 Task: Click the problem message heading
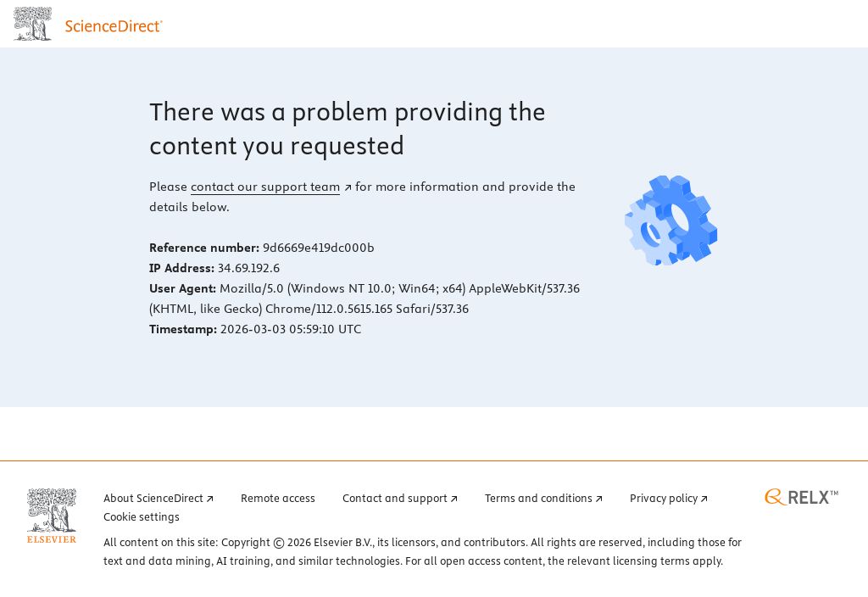coord(347,129)
